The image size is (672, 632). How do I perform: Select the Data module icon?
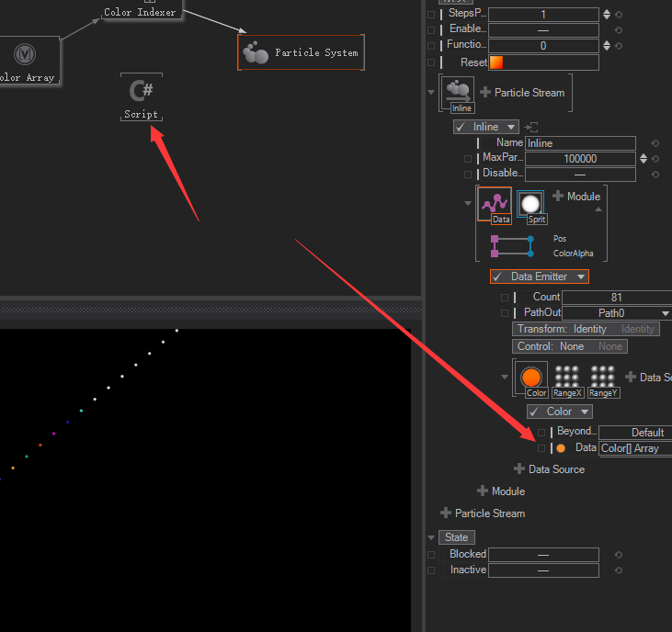pyautogui.click(x=495, y=204)
